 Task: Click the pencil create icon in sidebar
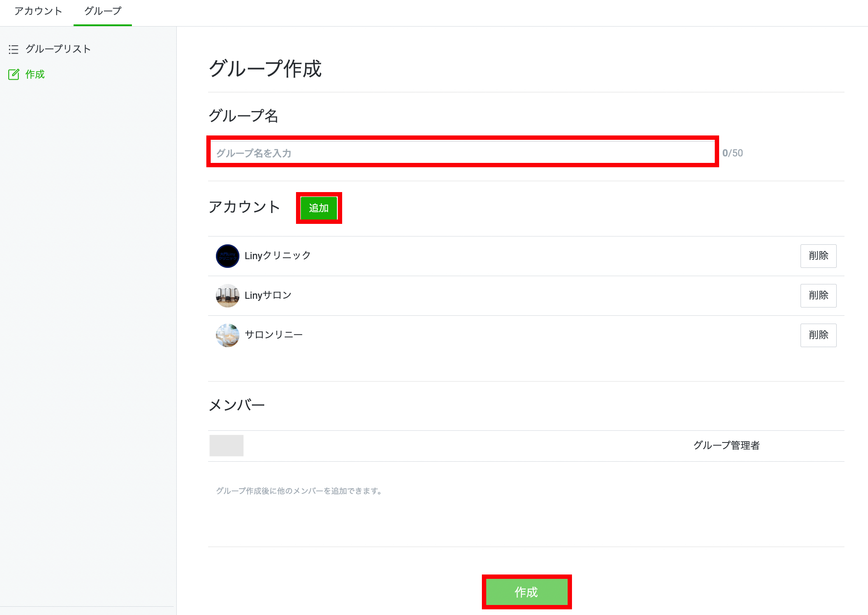click(13, 74)
